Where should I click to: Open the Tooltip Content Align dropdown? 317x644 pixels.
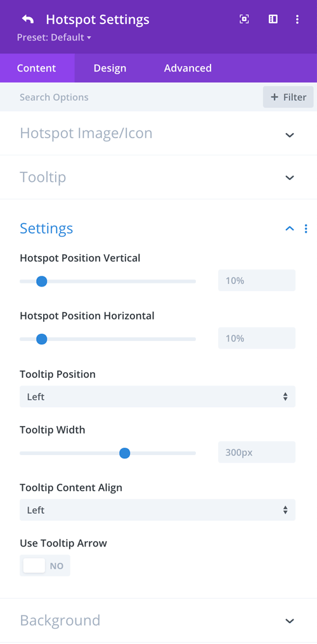click(x=157, y=510)
